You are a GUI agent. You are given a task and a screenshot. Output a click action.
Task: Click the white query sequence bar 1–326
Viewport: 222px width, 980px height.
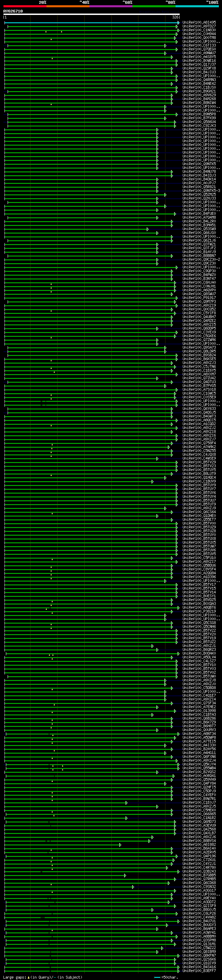92,15
